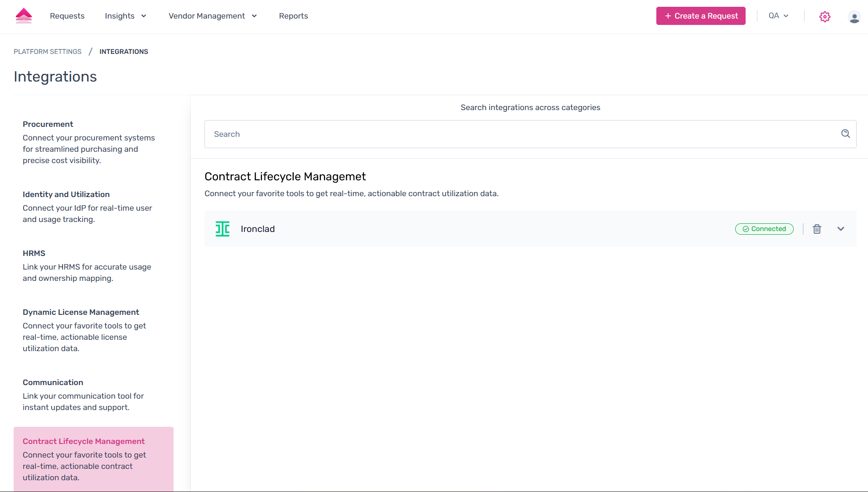
Task: Click the Ironclad logo icon
Action: [223, 229]
